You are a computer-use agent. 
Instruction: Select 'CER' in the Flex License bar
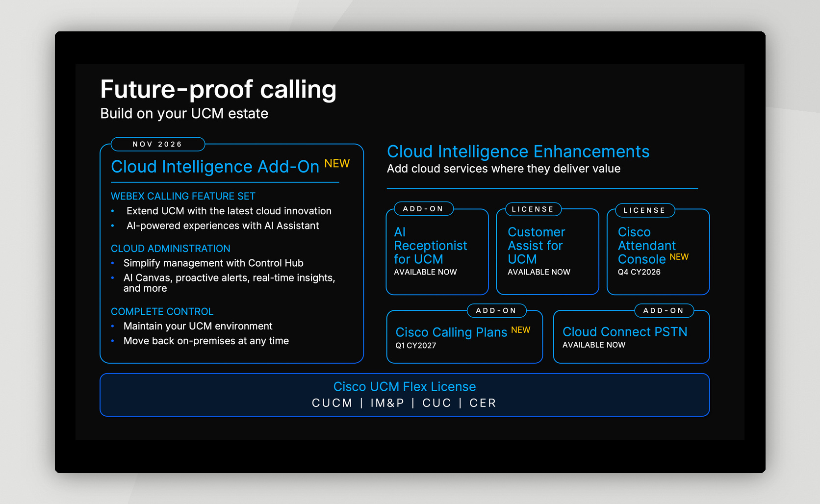483,403
